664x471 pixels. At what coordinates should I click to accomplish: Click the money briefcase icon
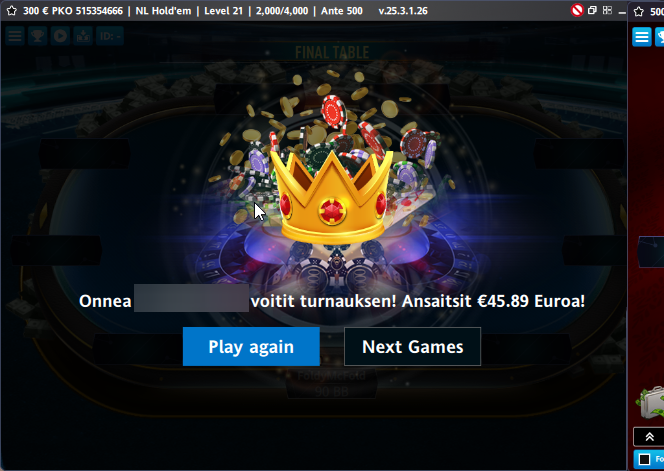(650, 402)
